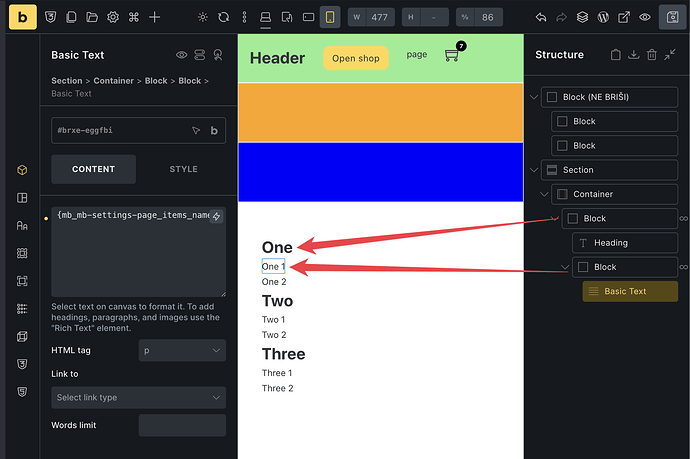The height and width of the screenshot is (459, 690).
Task: Open revisions stack icon
Action: (582, 17)
